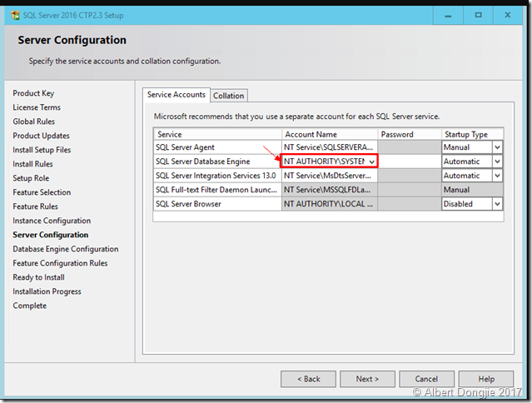The height and width of the screenshot is (403, 532).
Task: Select Feature Configuration Rules step
Action: pyautogui.click(x=60, y=263)
